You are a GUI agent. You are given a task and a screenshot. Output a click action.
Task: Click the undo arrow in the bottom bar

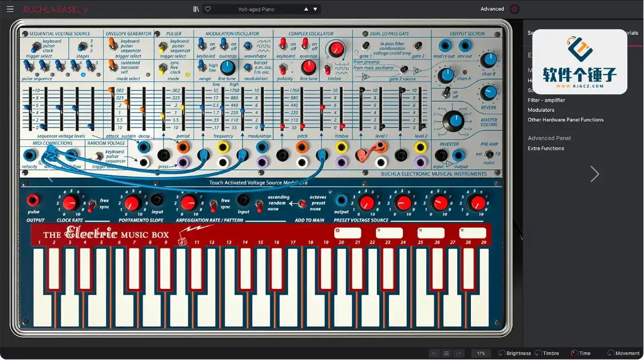coord(435,353)
